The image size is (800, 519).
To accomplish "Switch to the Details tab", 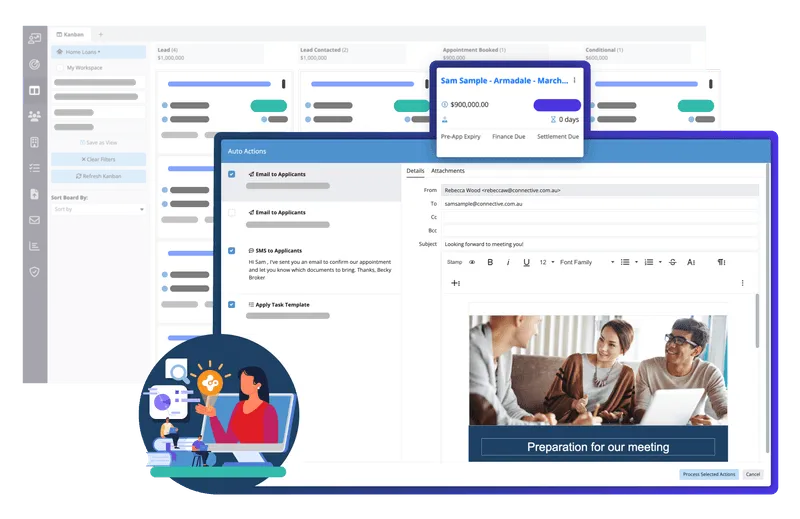I will pos(415,171).
